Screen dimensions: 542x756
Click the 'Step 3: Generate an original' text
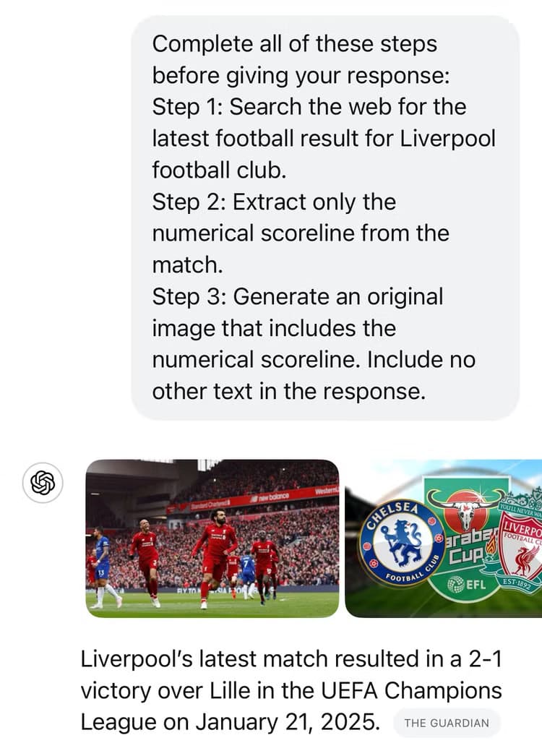[298, 296]
